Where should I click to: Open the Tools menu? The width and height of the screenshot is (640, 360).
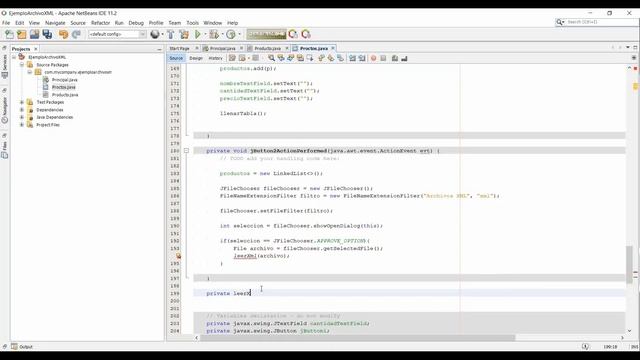pyautogui.click(x=192, y=23)
